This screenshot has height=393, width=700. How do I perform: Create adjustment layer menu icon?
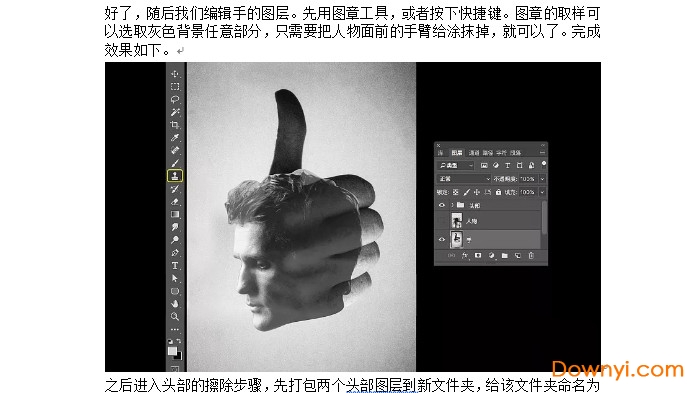tap(492, 255)
